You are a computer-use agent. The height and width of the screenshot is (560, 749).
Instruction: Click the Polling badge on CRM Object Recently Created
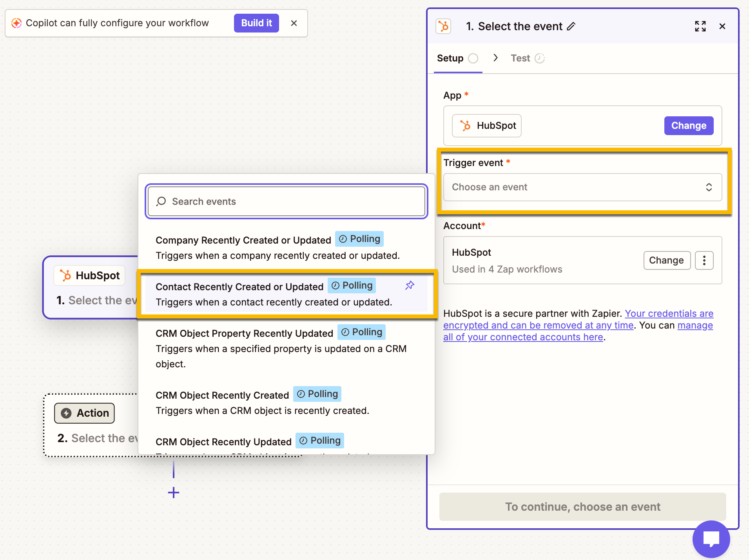click(x=317, y=394)
